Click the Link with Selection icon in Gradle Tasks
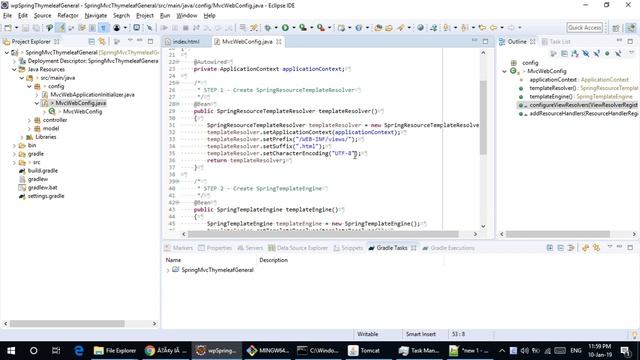 596,248
